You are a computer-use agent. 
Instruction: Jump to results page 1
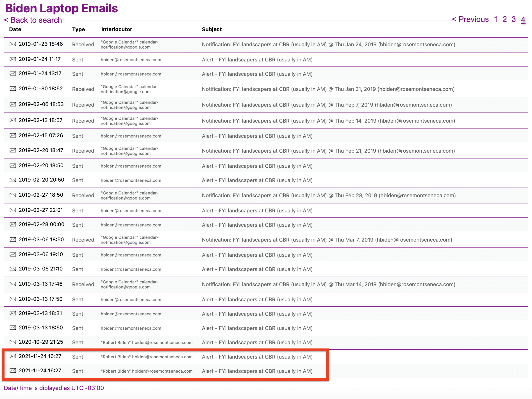tap(496, 19)
